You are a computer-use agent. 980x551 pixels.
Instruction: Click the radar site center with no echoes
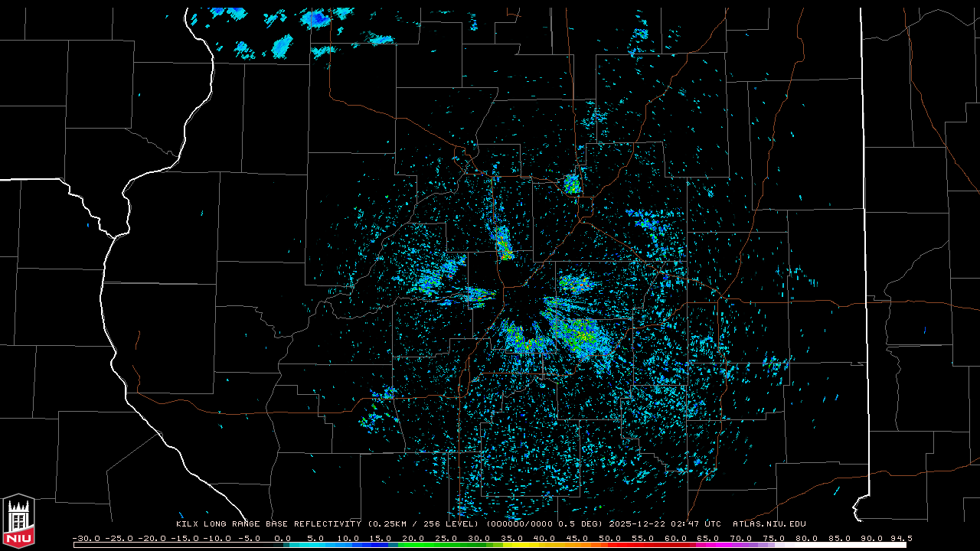pos(524,302)
